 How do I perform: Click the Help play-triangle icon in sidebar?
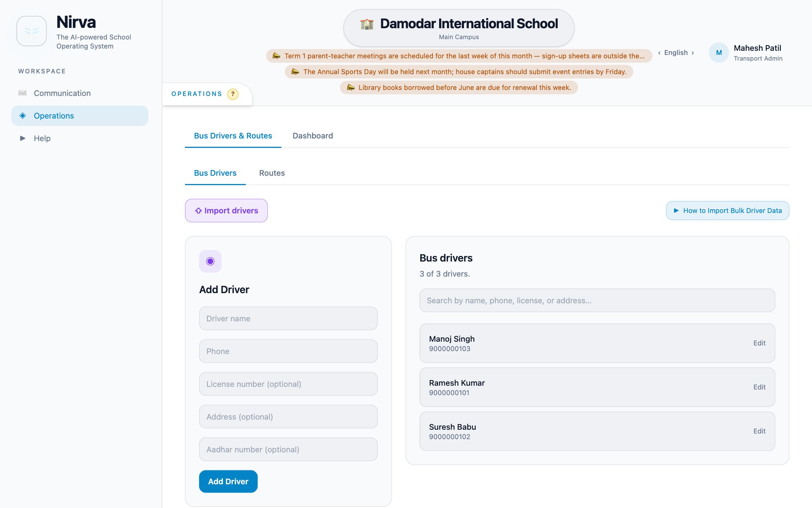click(x=23, y=138)
